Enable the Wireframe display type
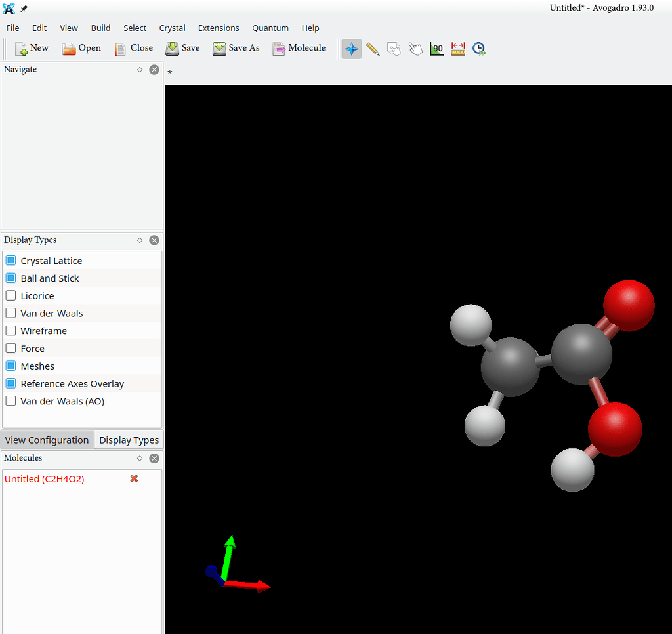This screenshot has height=634, width=672. tap(10, 331)
